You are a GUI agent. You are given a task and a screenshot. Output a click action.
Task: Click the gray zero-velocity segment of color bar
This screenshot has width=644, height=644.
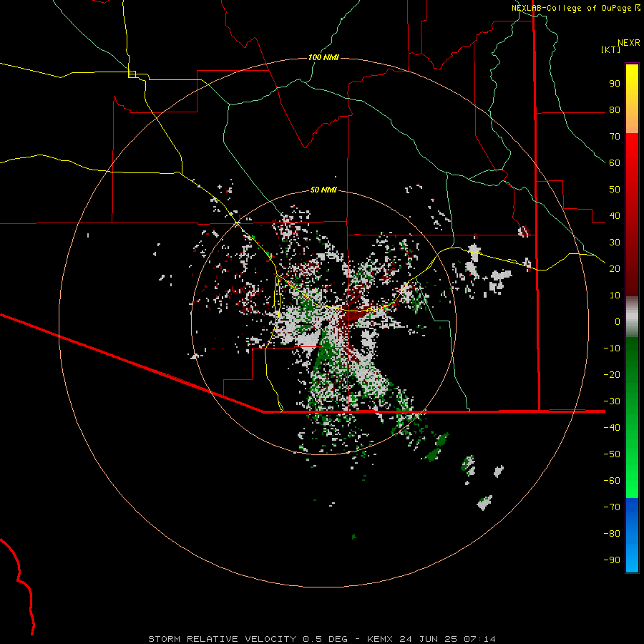(632, 317)
